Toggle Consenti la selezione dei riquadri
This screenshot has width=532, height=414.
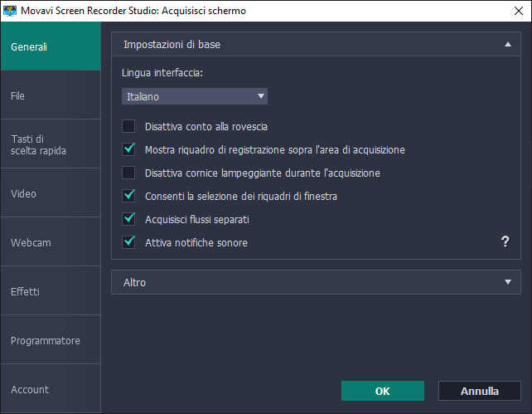128,197
